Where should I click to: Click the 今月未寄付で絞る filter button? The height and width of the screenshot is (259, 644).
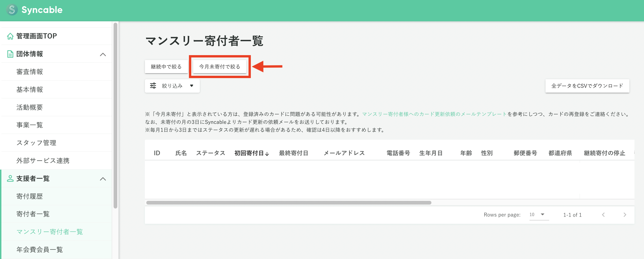click(x=219, y=66)
